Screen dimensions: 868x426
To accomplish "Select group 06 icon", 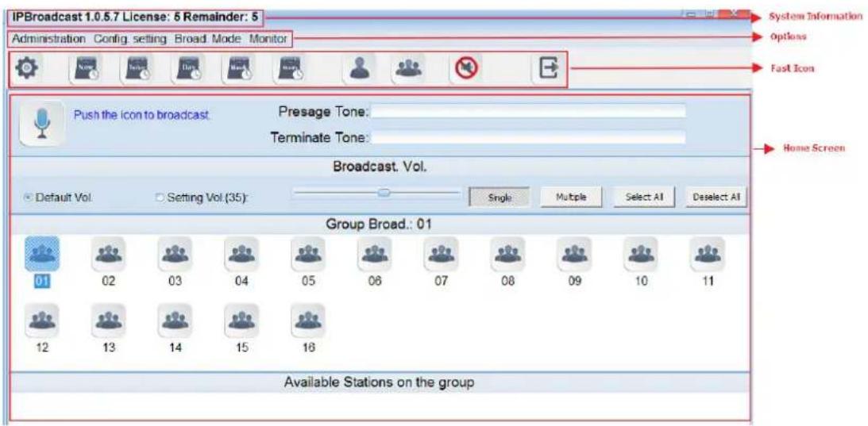I will coord(375,253).
